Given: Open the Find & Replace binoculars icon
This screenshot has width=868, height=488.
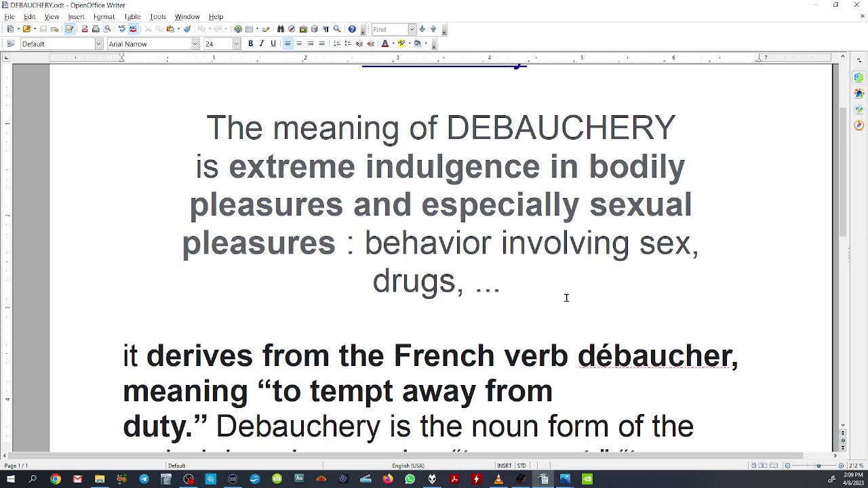Looking at the screenshot, I should coord(281,29).
